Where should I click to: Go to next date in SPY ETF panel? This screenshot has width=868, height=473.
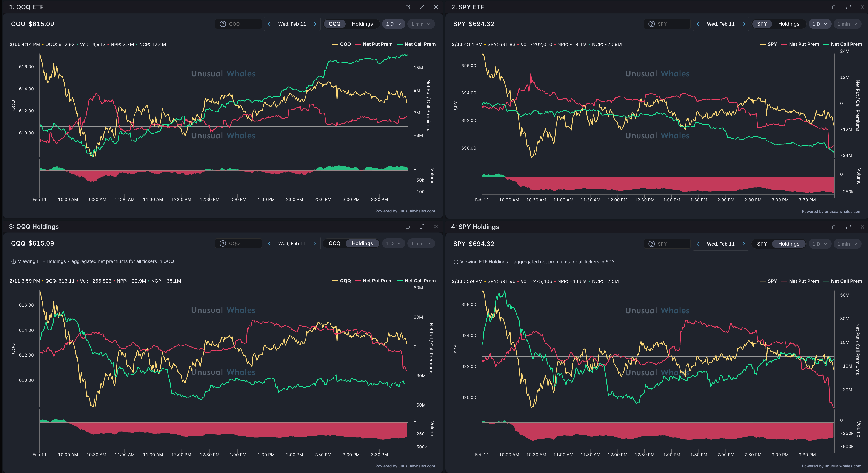[x=744, y=24]
